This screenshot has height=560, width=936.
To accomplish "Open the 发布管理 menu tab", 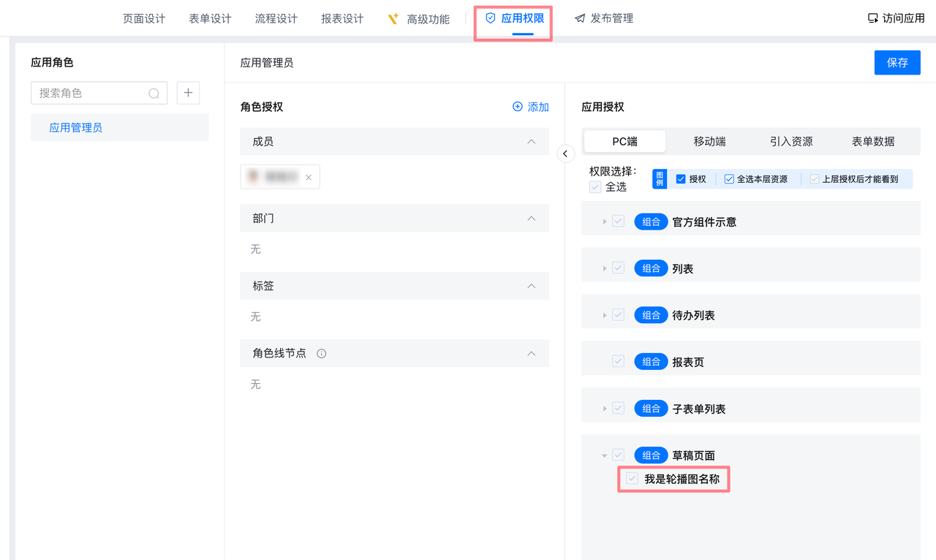I will coord(604,18).
